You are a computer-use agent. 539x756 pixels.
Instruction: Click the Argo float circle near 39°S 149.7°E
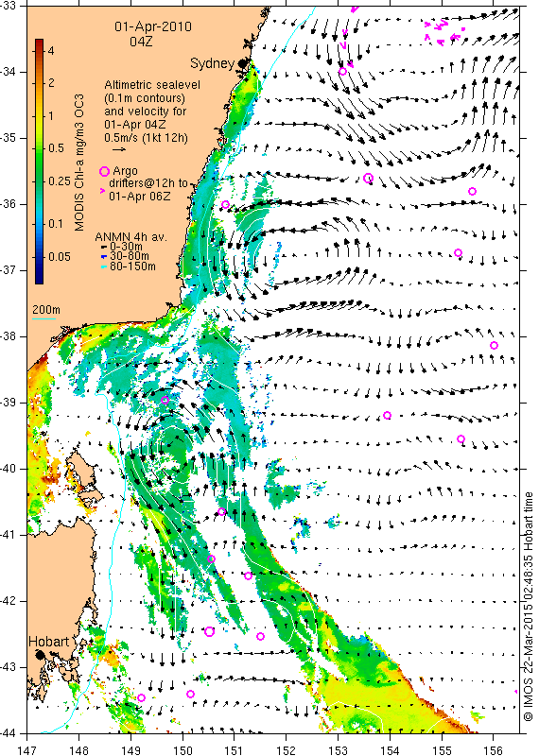coord(165,400)
